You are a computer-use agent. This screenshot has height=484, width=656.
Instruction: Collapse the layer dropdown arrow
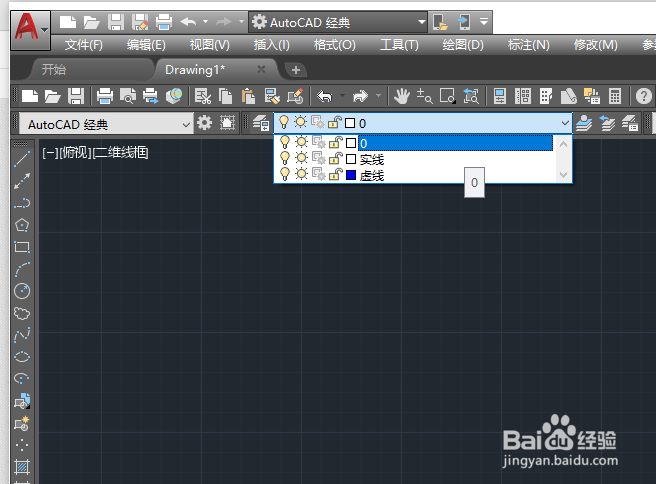pos(565,123)
